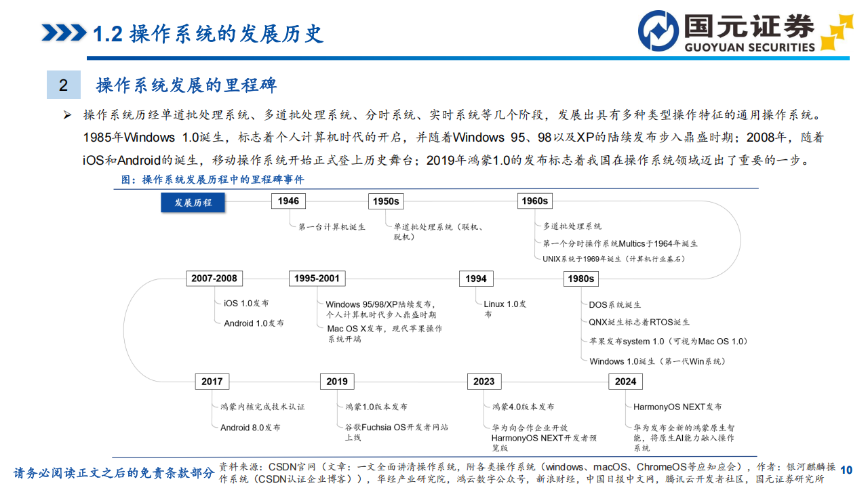Viewport: 868px width, 488px height.
Task: Click the text 多道批处理系统 under 1960s
Action: (x=572, y=226)
